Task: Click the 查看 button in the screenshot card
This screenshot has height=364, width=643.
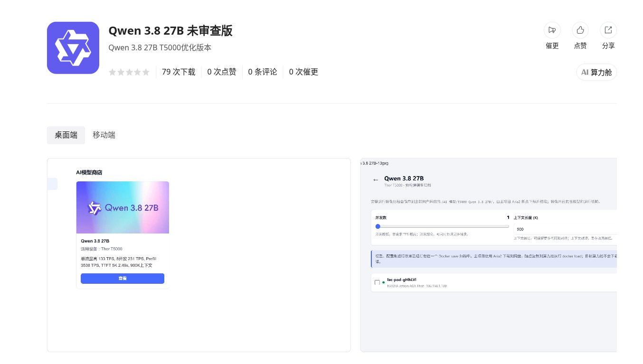Action: tap(123, 279)
